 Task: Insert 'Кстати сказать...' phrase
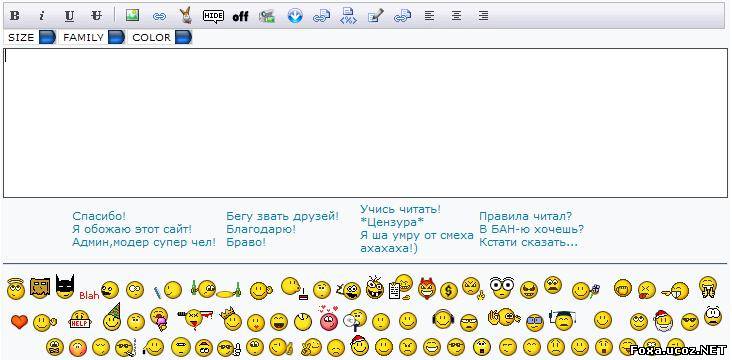pos(528,242)
